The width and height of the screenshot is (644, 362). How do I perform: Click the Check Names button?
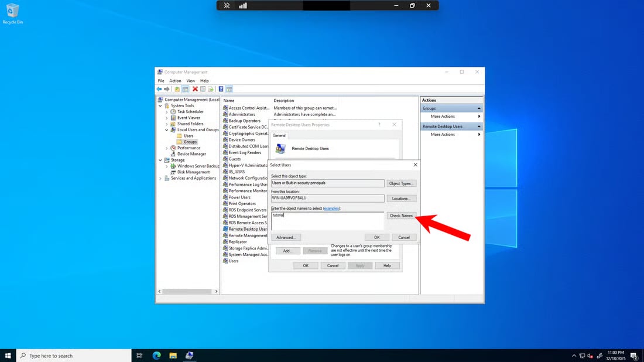pyautogui.click(x=401, y=216)
